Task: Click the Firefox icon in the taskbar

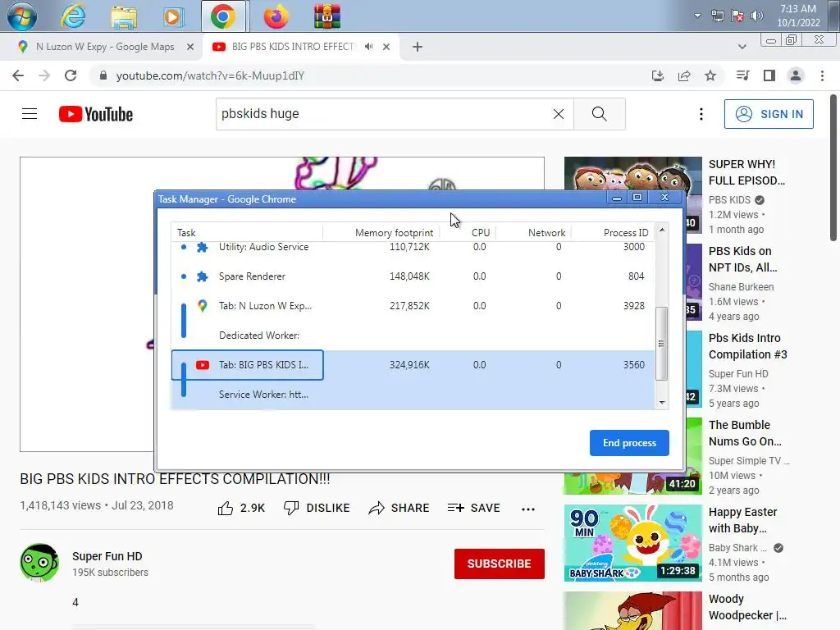Action: [x=276, y=17]
